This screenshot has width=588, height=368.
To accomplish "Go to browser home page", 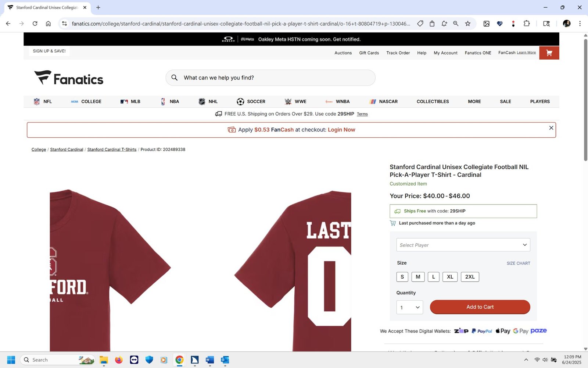I will pos(48,24).
